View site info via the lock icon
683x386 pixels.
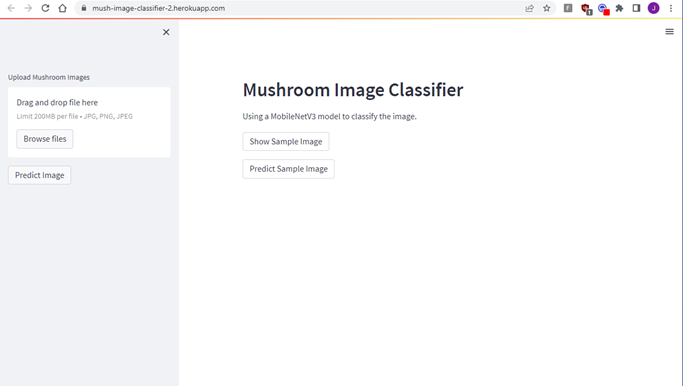tap(84, 8)
